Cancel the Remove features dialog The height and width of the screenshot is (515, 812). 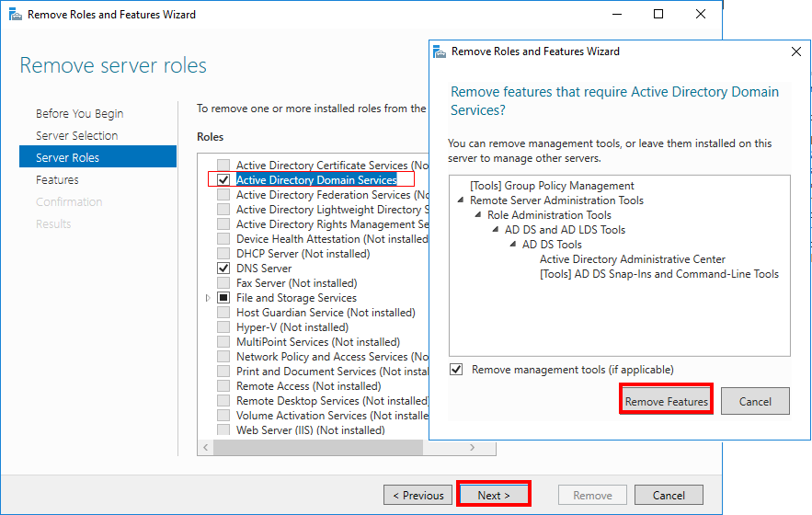click(755, 401)
